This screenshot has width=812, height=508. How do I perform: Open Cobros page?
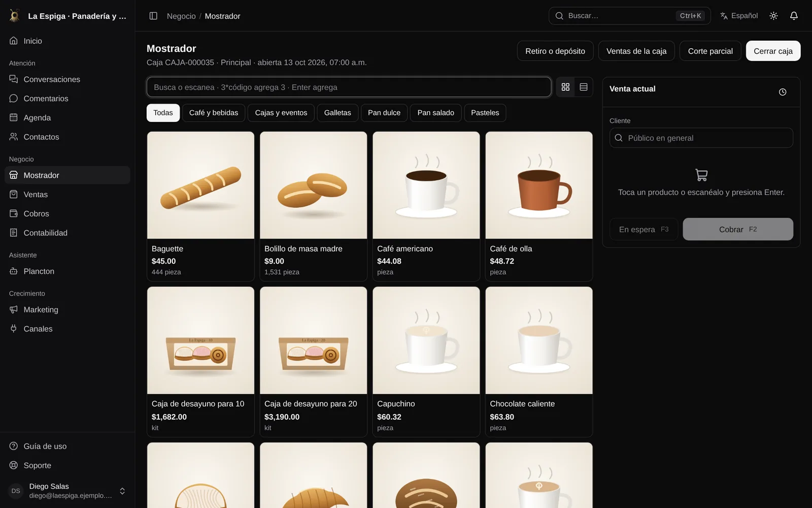pos(67,214)
